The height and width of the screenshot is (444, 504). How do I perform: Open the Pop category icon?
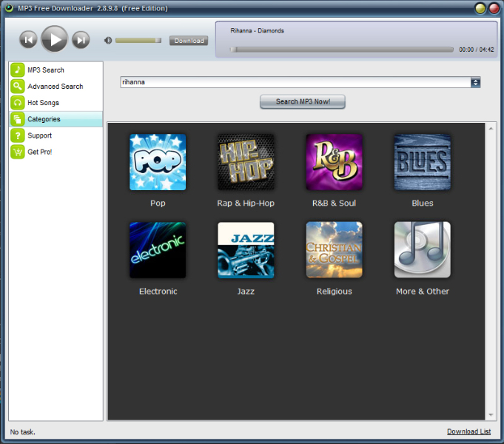tap(158, 162)
